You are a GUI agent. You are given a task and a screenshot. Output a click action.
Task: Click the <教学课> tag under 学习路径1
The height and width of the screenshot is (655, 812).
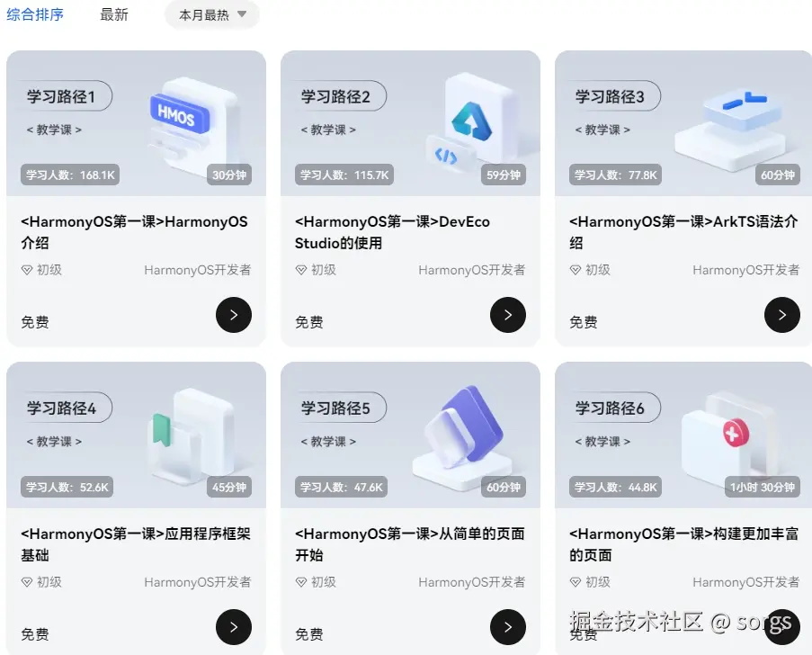(54, 130)
